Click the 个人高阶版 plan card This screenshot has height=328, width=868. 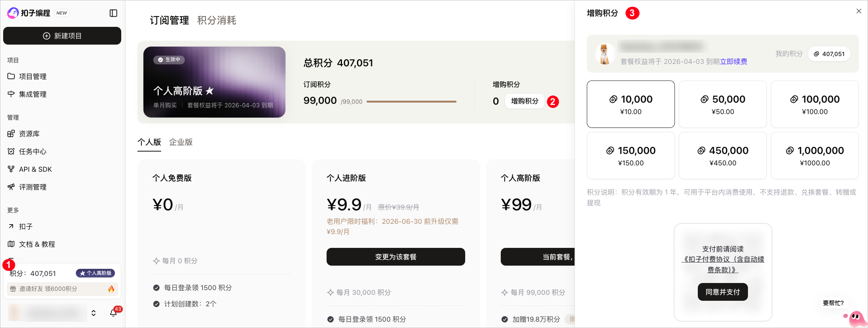point(214,82)
